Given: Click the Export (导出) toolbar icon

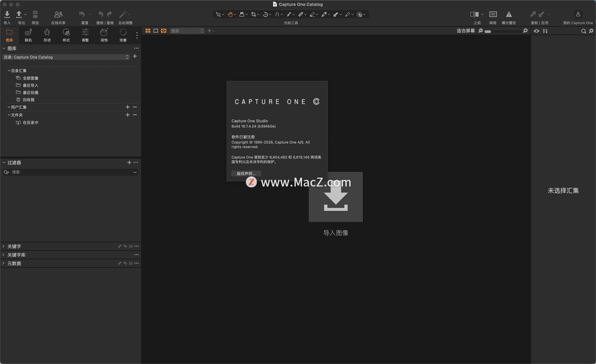Looking at the screenshot, I should pyautogui.click(x=19, y=15).
